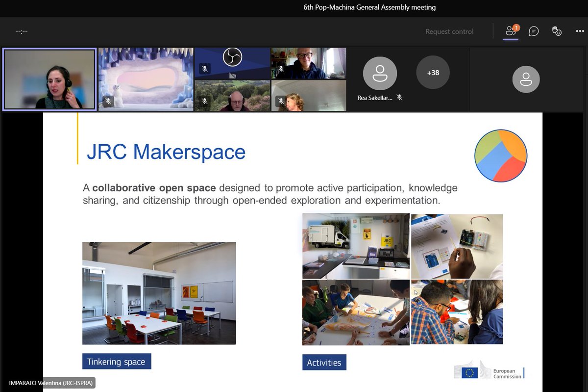The image size is (588, 392).
Task: Show the +38 overflow participants
Action: point(433,73)
